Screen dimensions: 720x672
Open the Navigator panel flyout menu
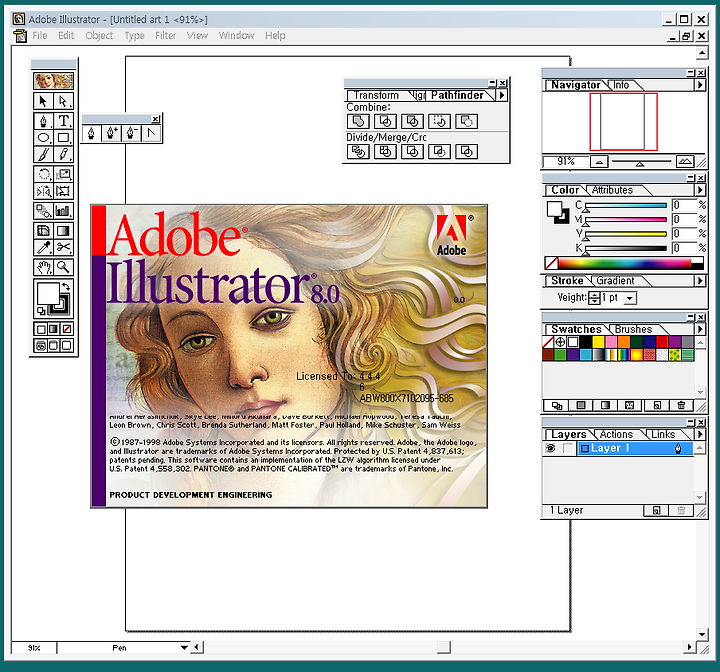point(700,85)
